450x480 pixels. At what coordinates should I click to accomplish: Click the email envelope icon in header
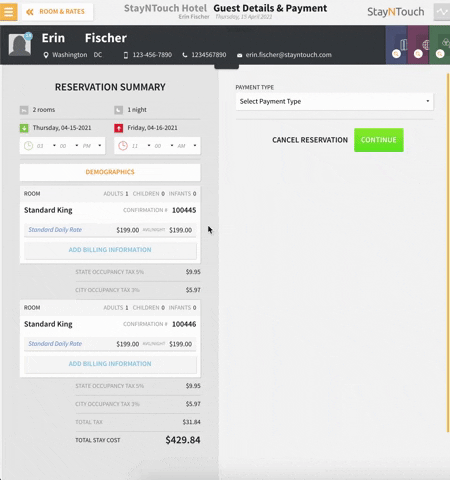pos(239,55)
